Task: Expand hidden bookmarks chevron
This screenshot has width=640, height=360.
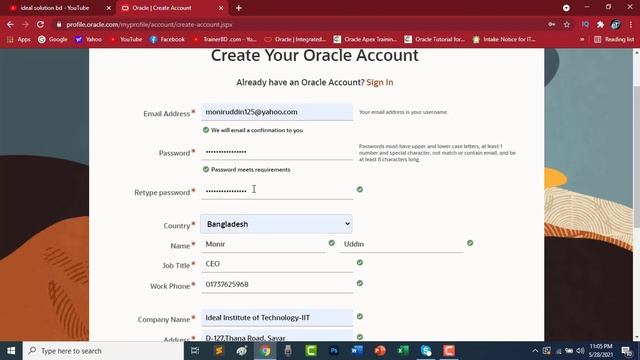Action: tap(582, 39)
